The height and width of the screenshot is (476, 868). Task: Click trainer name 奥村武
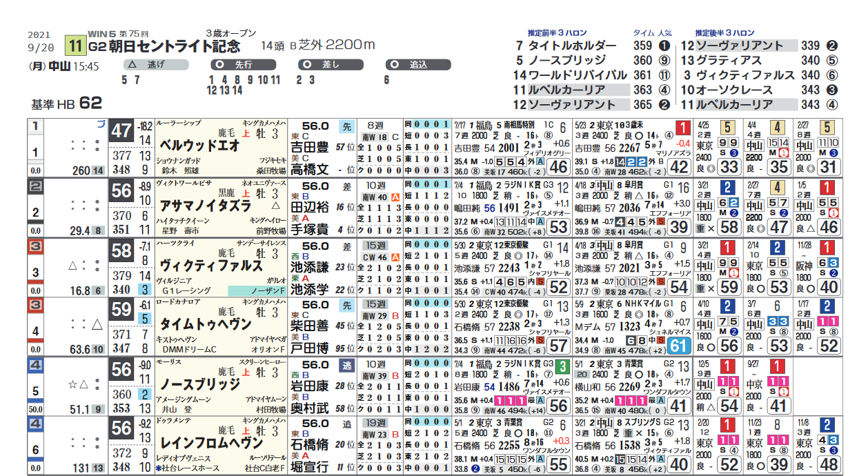[x=309, y=408]
